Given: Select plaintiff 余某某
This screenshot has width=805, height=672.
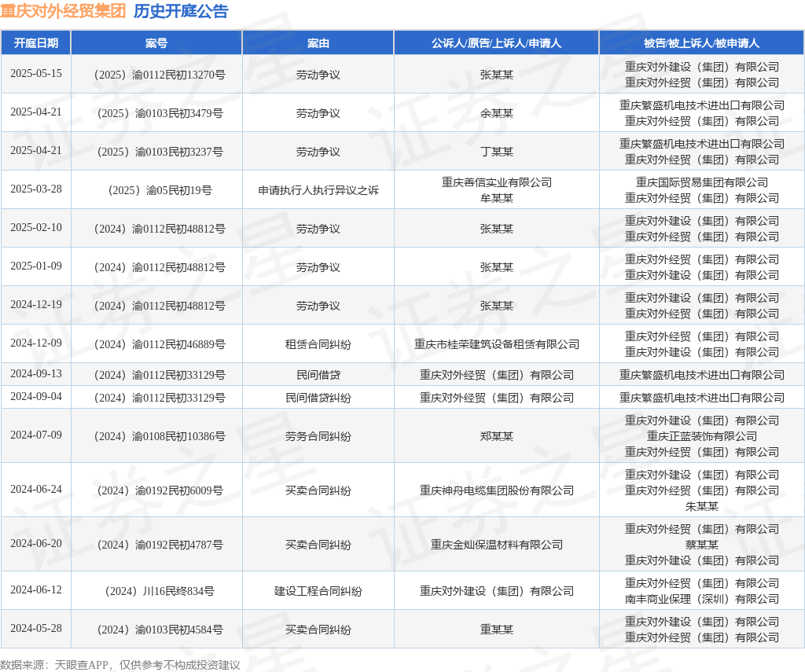Looking at the screenshot, I should point(497,113).
